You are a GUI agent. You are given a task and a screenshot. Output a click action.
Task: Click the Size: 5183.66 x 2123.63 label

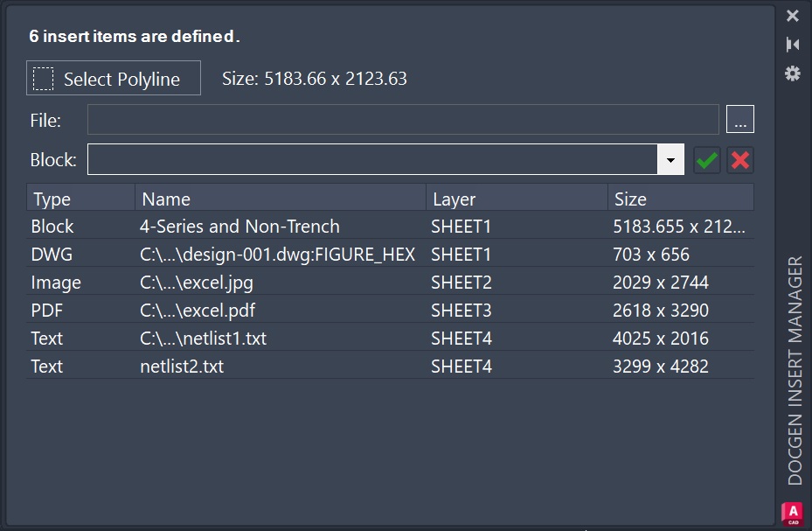click(x=315, y=79)
